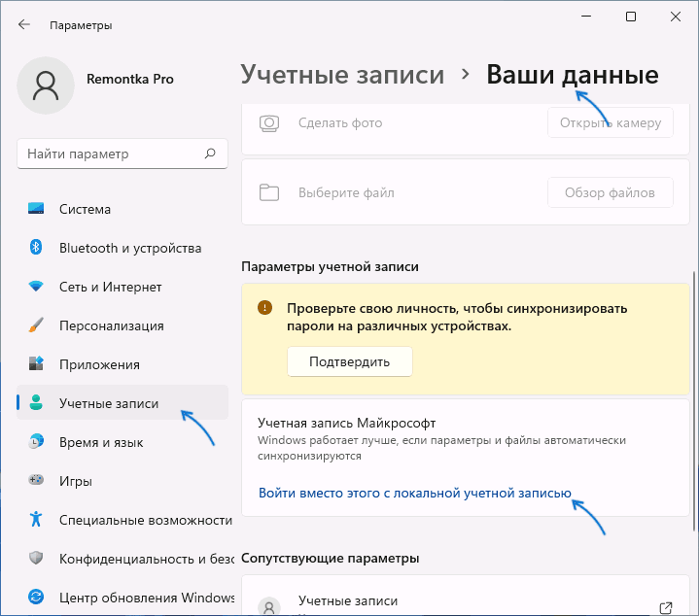Click Учетные записи breadcrumb in header

point(342,75)
